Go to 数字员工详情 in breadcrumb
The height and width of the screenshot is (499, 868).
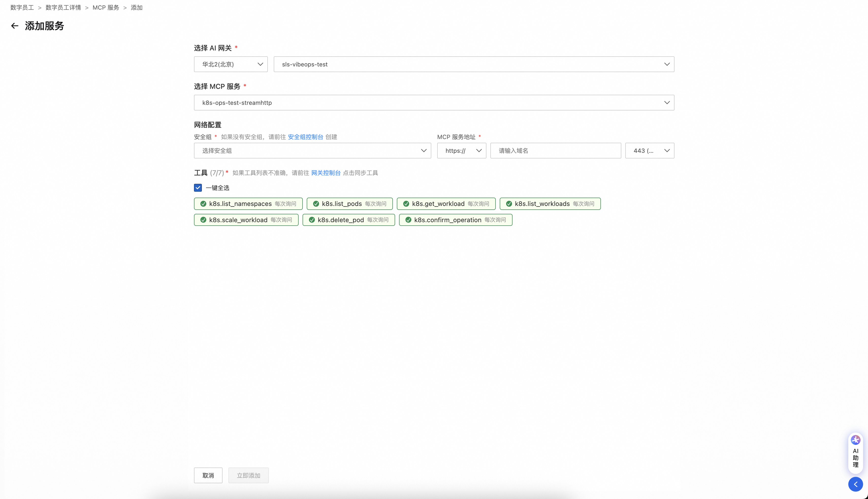pos(63,8)
